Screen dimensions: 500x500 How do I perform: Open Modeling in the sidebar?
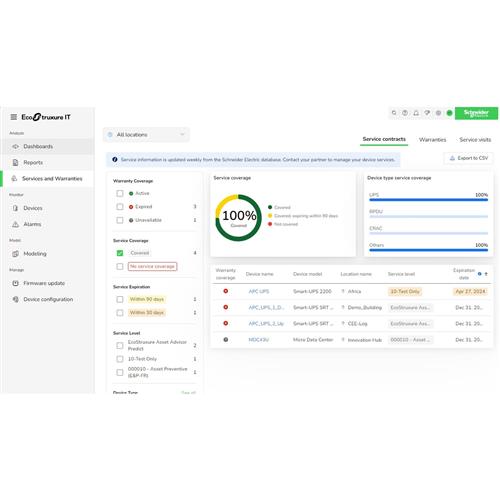(47, 254)
